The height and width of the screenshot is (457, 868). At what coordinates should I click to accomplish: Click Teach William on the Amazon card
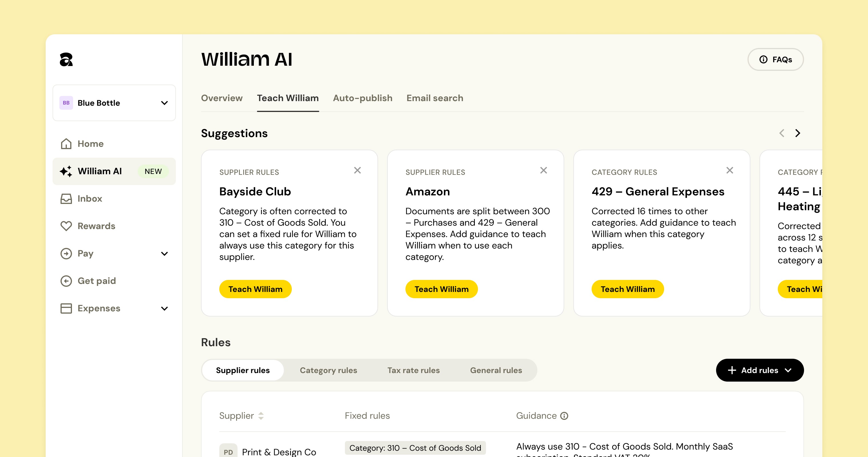(441, 289)
